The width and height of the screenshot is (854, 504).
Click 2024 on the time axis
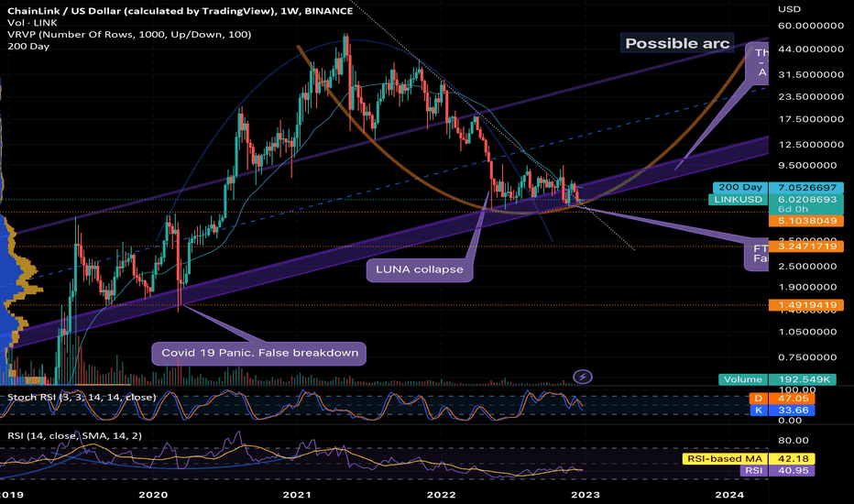tap(728, 495)
